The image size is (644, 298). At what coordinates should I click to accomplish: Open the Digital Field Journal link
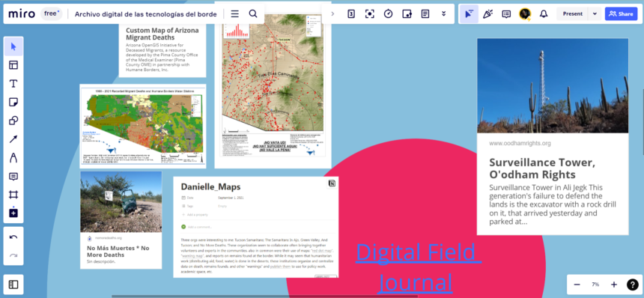(417, 267)
